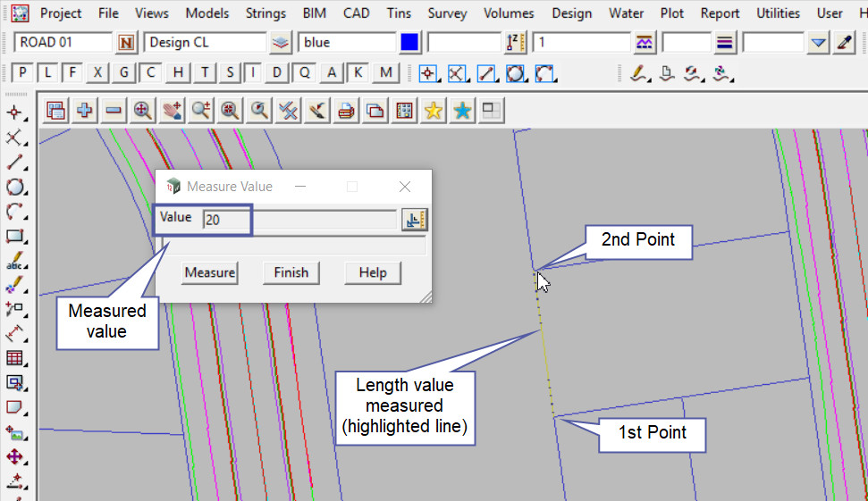Remove model from view with minus icon

pyautogui.click(x=114, y=111)
